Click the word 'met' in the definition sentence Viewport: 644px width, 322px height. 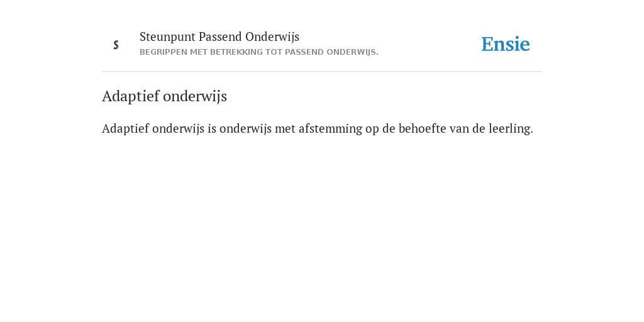coord(285,129)
